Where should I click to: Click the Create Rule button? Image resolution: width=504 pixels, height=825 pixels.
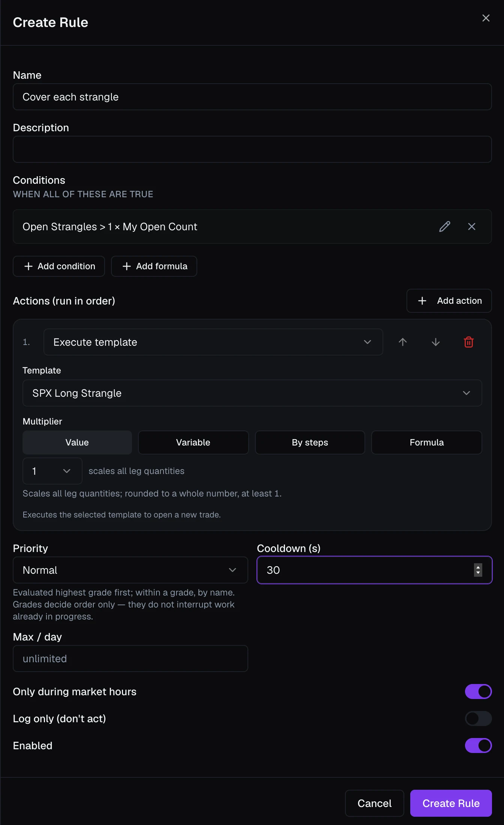(451, 803)
